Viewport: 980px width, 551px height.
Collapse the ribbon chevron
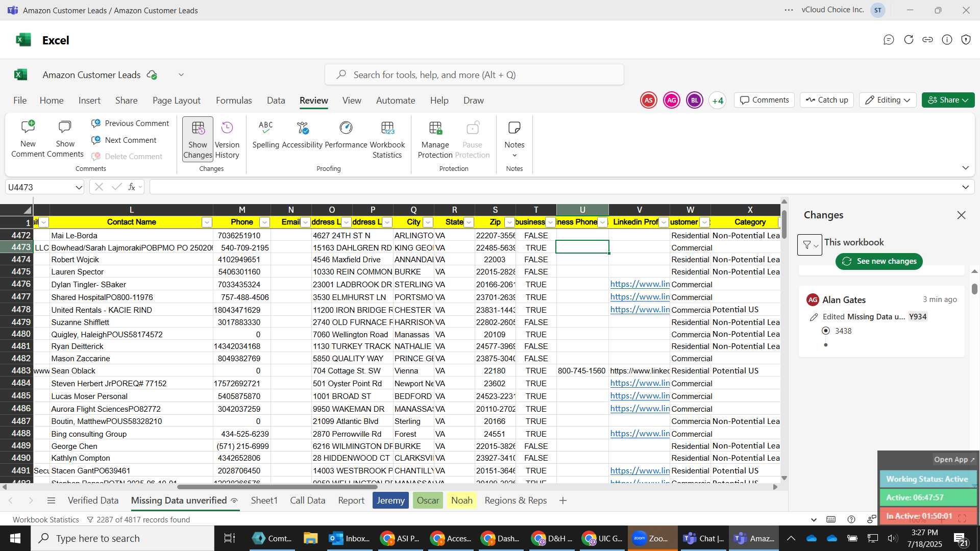965,168
